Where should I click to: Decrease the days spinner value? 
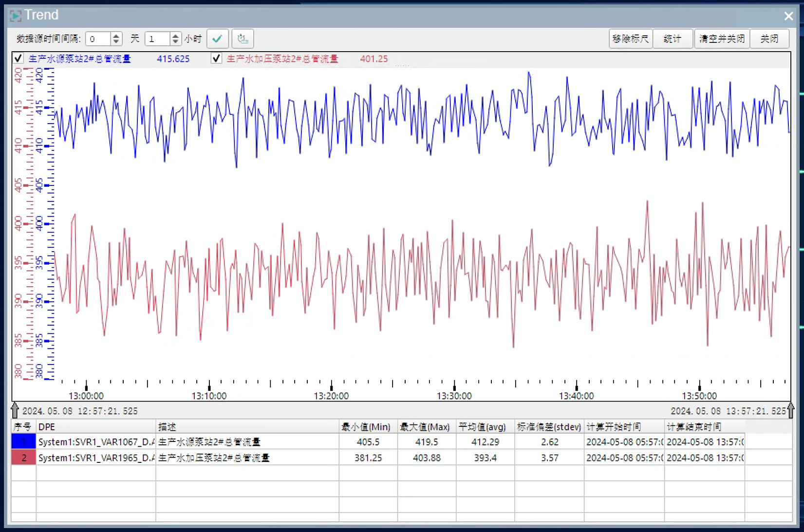116,42
